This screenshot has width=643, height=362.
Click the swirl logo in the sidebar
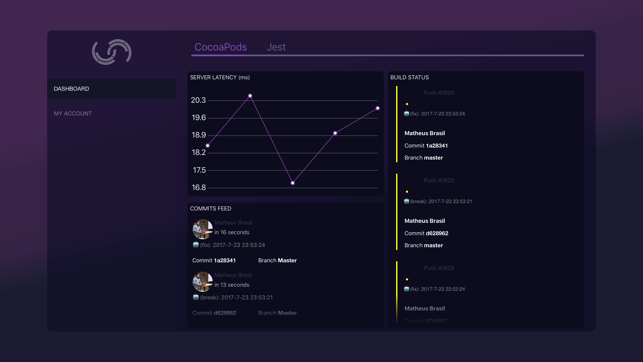tap(112, 52)
